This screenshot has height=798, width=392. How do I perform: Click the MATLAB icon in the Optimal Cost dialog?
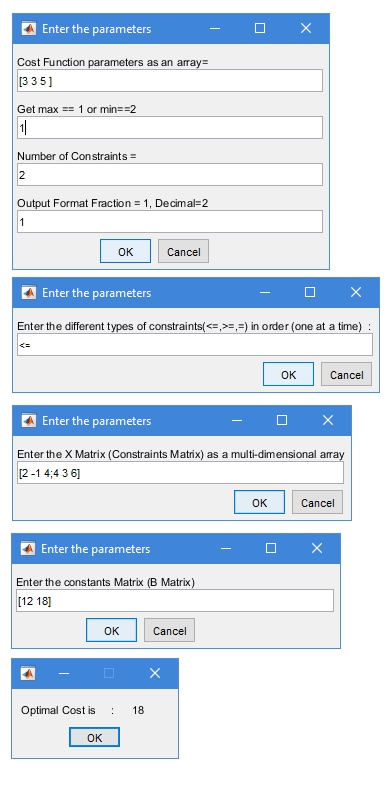[x=28, y=673]
